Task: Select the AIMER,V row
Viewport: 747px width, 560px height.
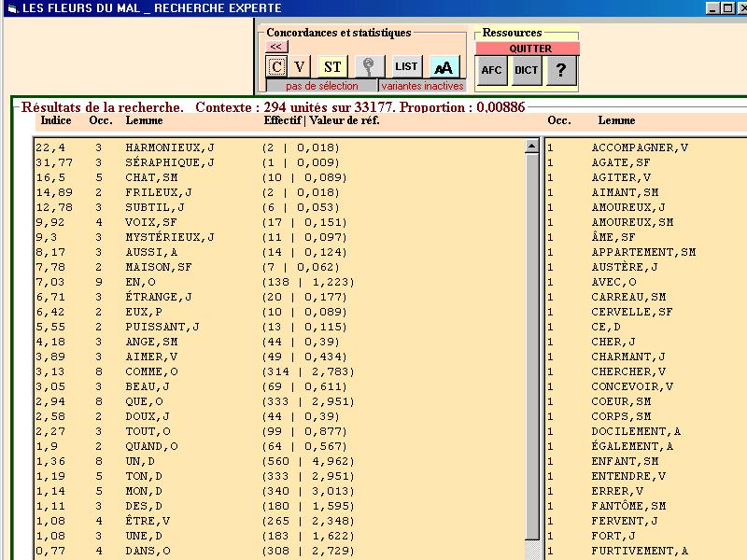Action: coord(278,357)
